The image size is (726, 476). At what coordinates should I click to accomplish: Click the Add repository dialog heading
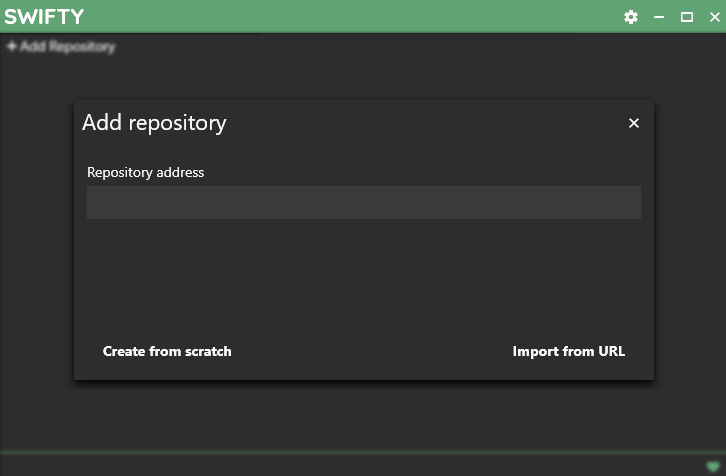[154, 123]
